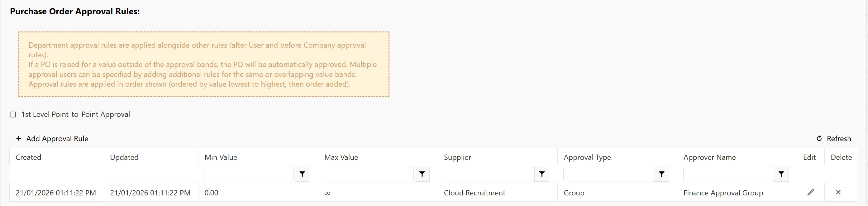Click the Add Approval Rule button

(x=52, y=139)
